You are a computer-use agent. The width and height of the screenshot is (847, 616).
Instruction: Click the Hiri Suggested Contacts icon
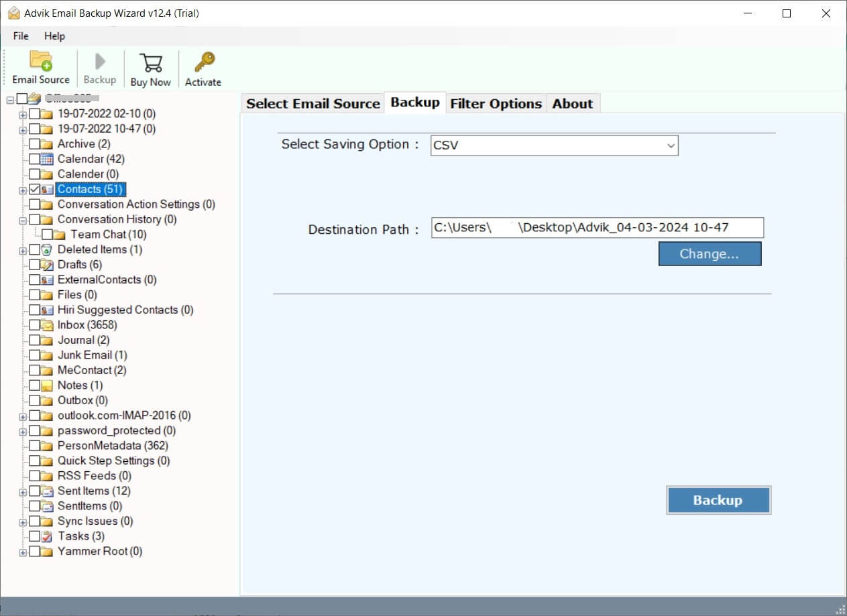click(47, 310)
